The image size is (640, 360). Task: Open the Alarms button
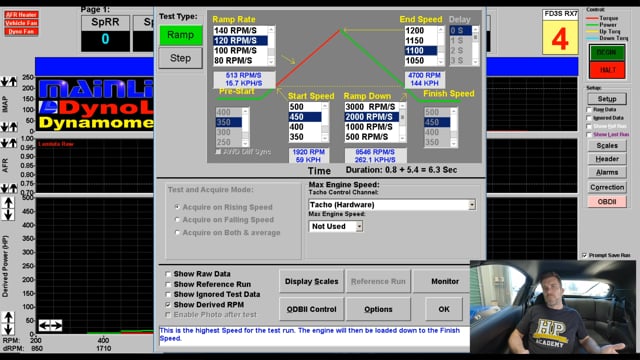pos(607,172)
